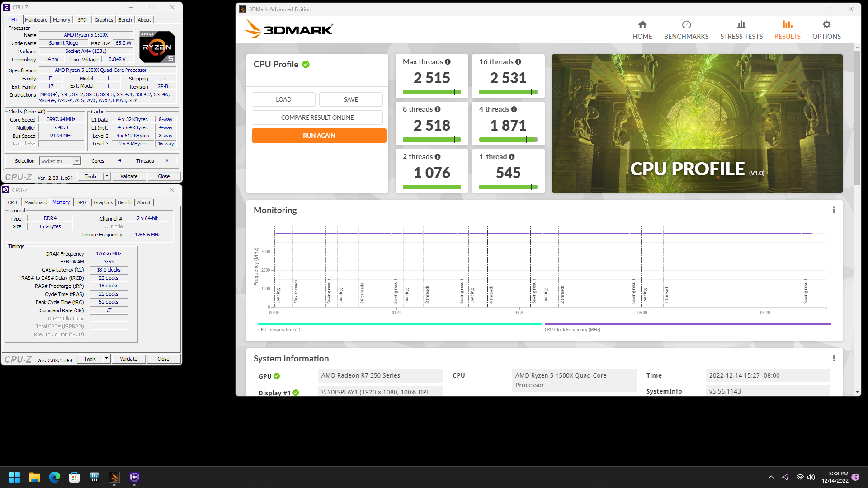
Task: Open the clock and date flyout
Action: coord(835,477)
